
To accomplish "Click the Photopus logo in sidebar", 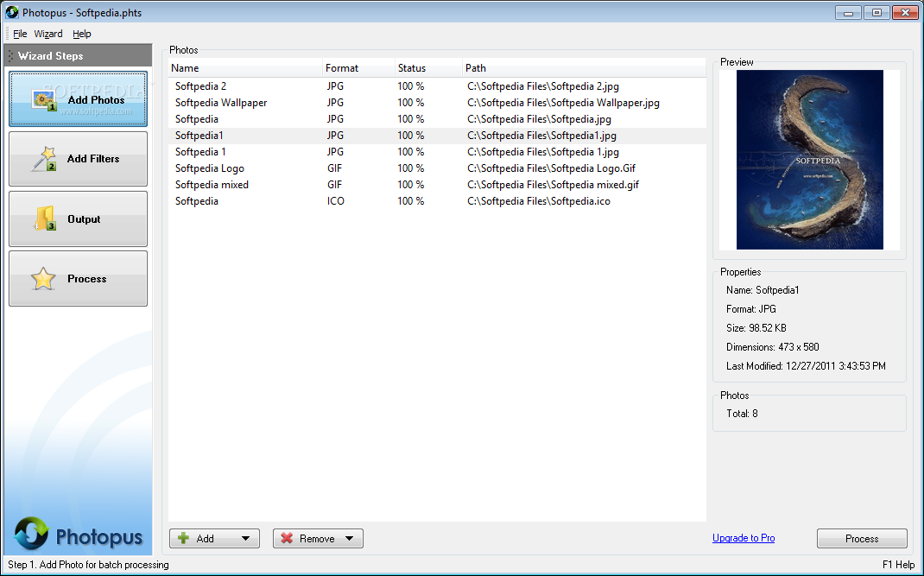I will click(78, 535).
